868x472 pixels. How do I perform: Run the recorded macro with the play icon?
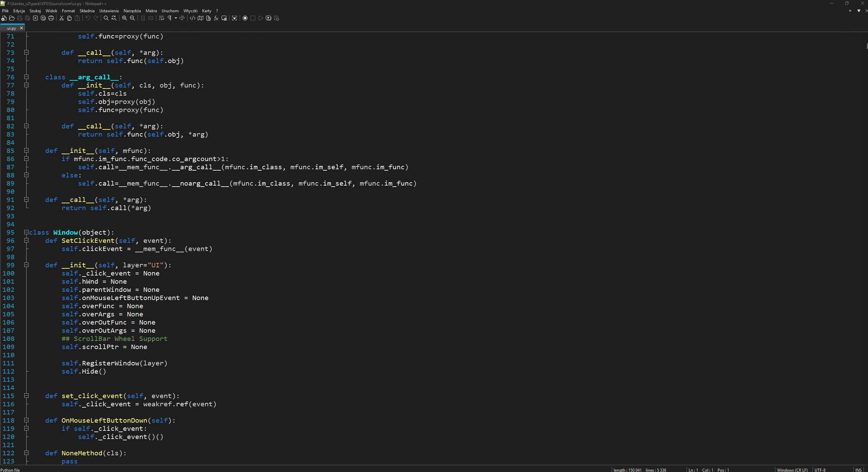[260, 18]
